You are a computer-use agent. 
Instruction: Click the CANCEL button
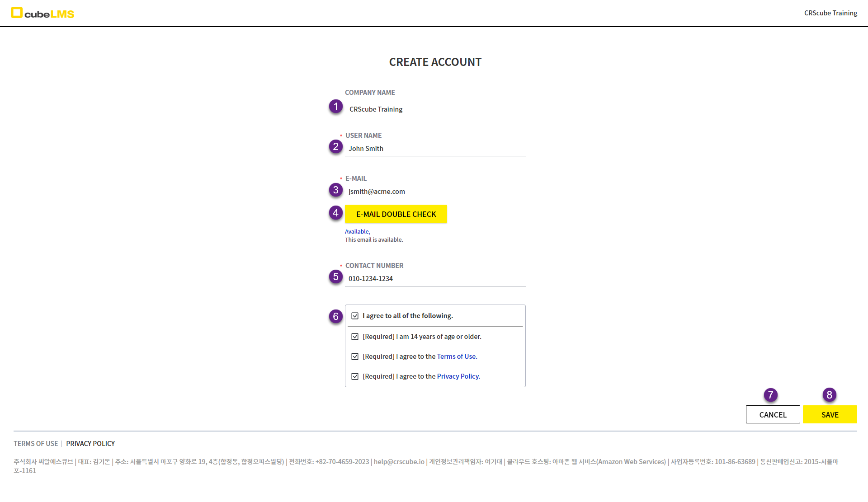pos(773,414)
